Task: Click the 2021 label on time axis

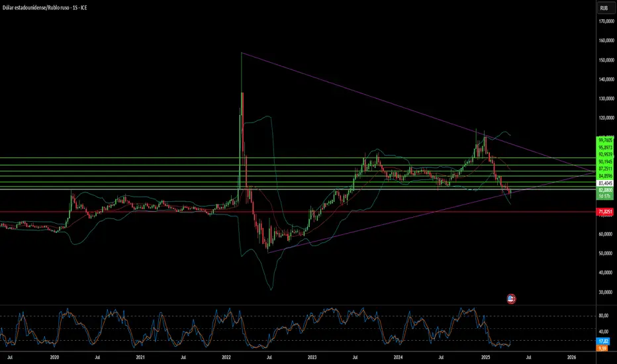Action: click(140, 357)
